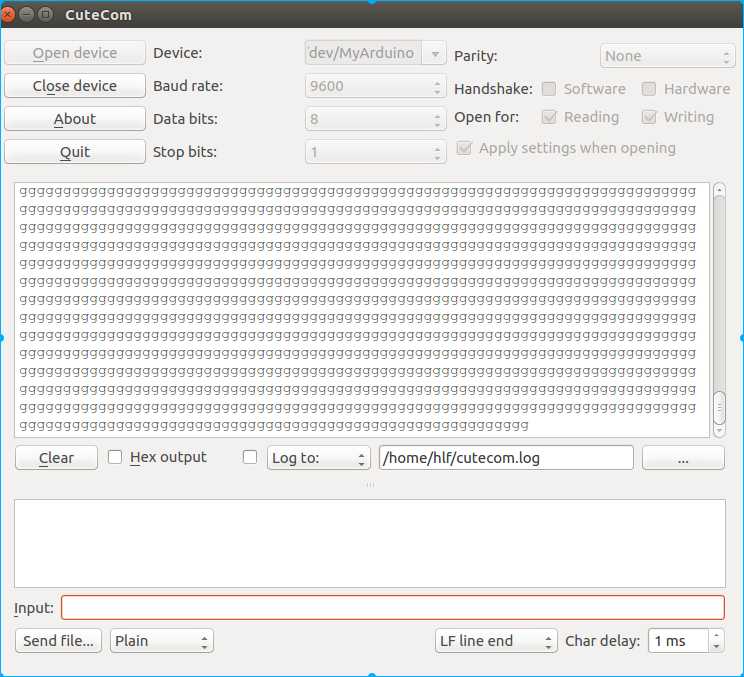Click the Char delay spinner box

pos(679,641)
